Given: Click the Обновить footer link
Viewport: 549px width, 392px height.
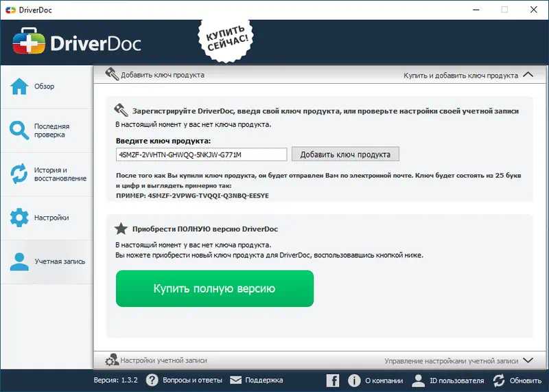Looking at the screenshot, I should coord(526,380).
